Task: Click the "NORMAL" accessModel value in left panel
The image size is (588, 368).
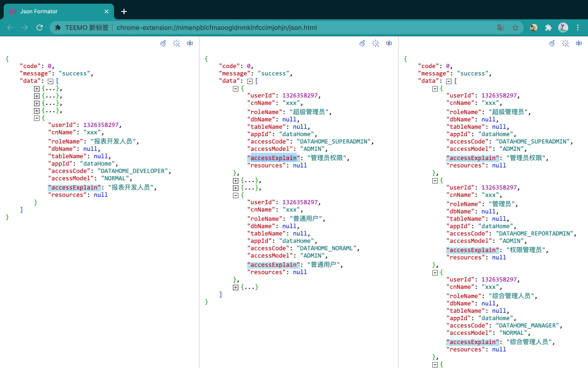Action: pyautogui.click(x=116, y=178)
